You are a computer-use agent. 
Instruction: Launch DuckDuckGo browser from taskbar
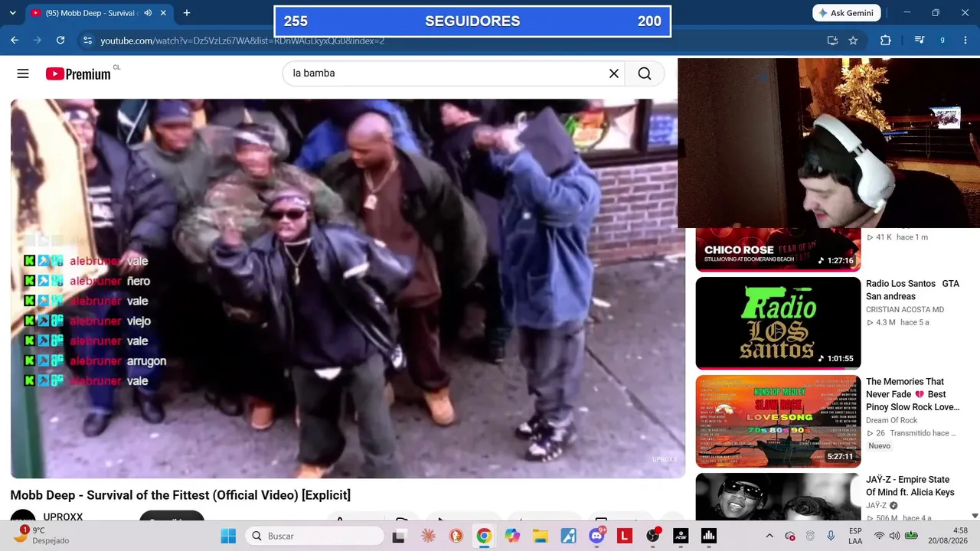coord(456,536)
